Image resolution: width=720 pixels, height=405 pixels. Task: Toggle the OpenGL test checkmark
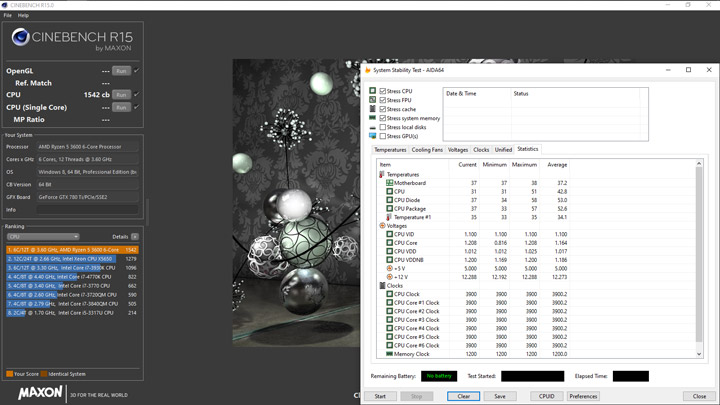[x=136, y=71]
